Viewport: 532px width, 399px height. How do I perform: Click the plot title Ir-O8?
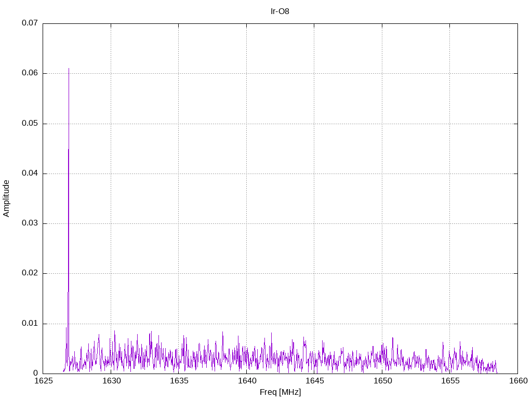coord(280,11)
